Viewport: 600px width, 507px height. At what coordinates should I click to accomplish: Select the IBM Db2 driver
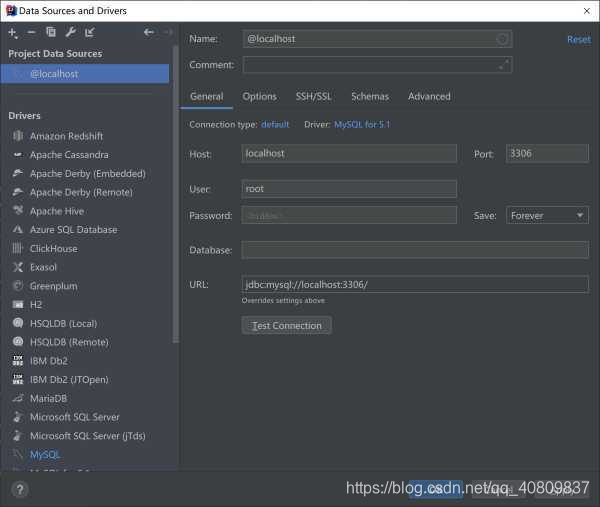pyautogui.click(x=49, y=361)
